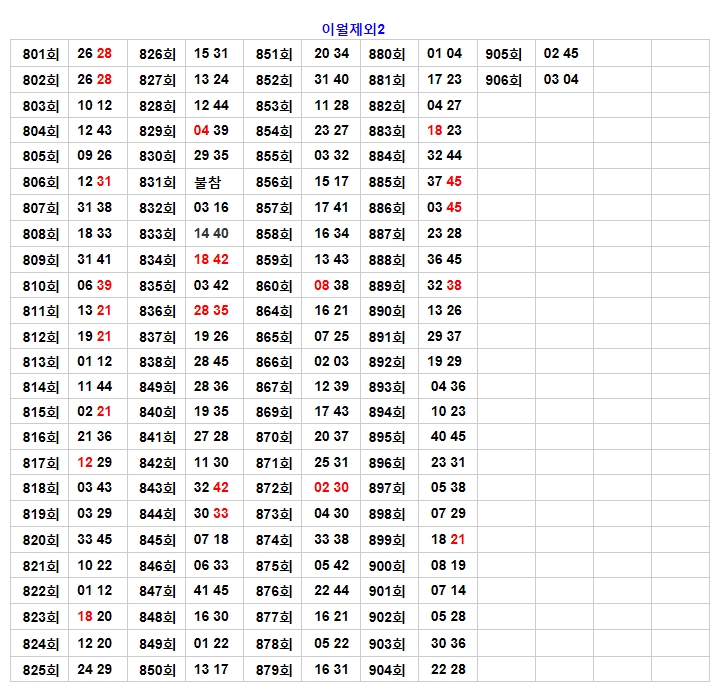Click numbers 02 45 beside 905회
Image resolution: width=724 pixels, height=696 pixels.
coord(561,54)
